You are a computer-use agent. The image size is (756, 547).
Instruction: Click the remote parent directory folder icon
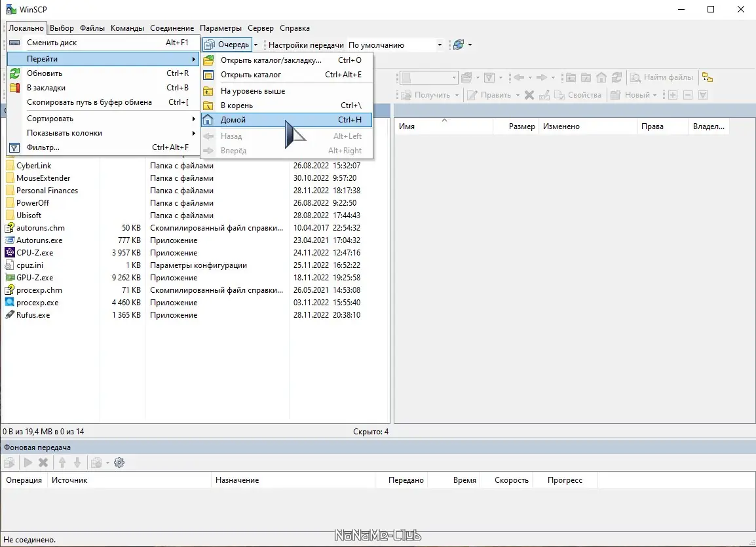(x=571, y=77)
